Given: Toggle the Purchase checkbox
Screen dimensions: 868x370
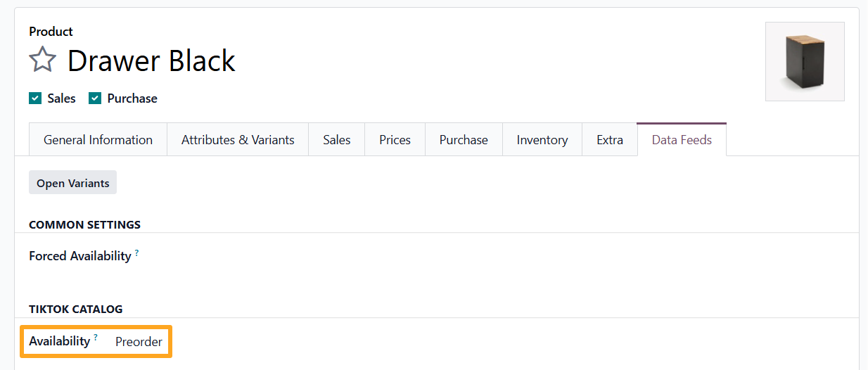Looking at the screenshot, I should point(95,98).
